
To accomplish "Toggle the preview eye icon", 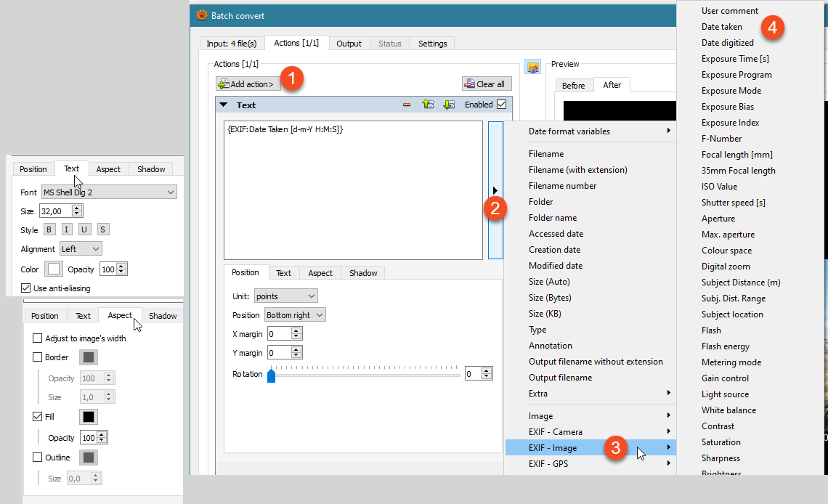I will point(532,68).
